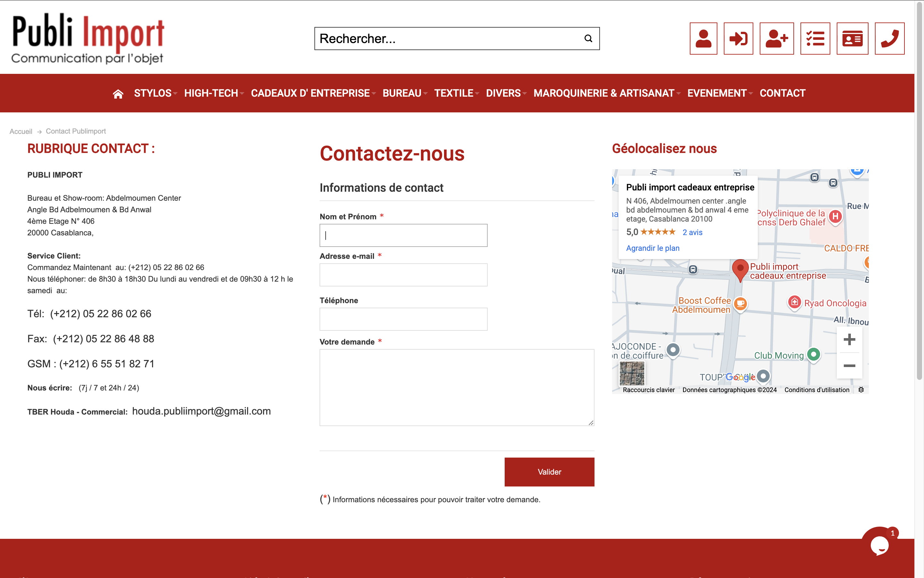Click the Tél: (+212) 05 22 86 02 66 text
Image resolution: width=924 pixels, height=578 pixels.
(x=89, y=313)
